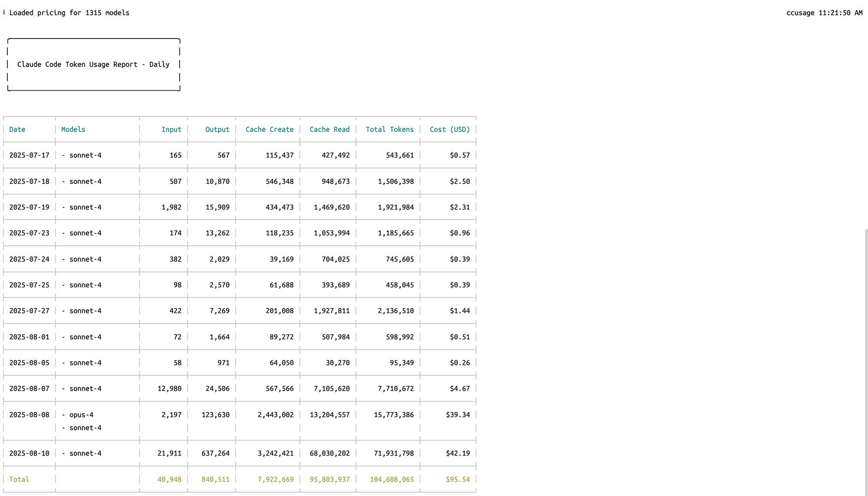Click the date cell '2025-08-08'
868x496 pixels.
click(x=30, y=414)
